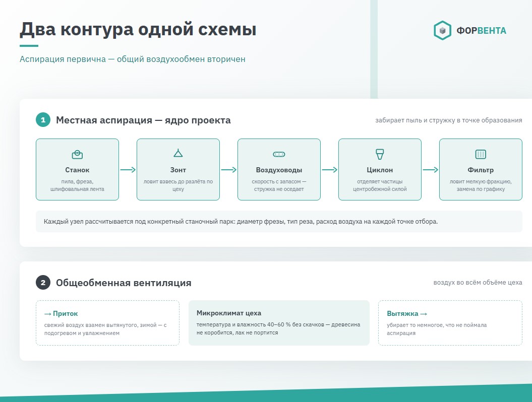Click the number 1 section badge

coord(43,120)
